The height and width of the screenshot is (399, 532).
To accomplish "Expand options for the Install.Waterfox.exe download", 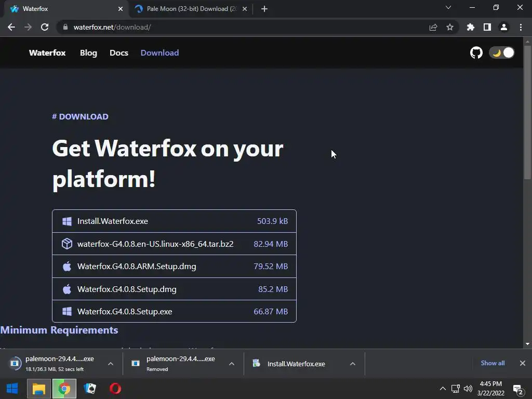I will point(353,364).
